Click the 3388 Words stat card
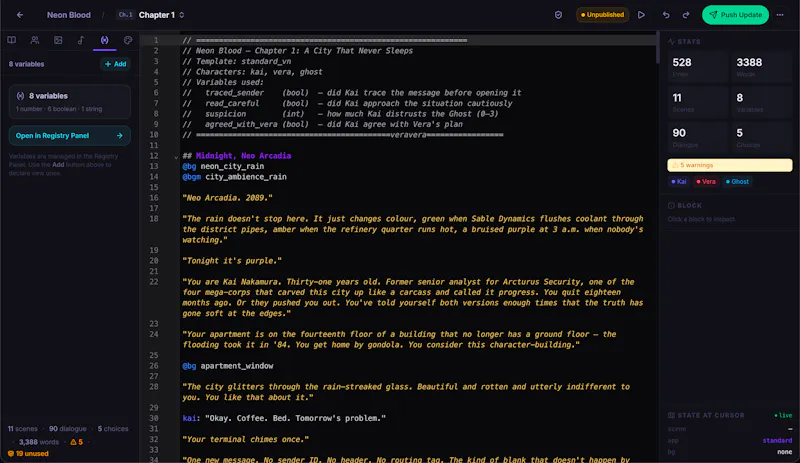This screenshot has height=463, width=800. pyautogui.click(x=762, y=67)
